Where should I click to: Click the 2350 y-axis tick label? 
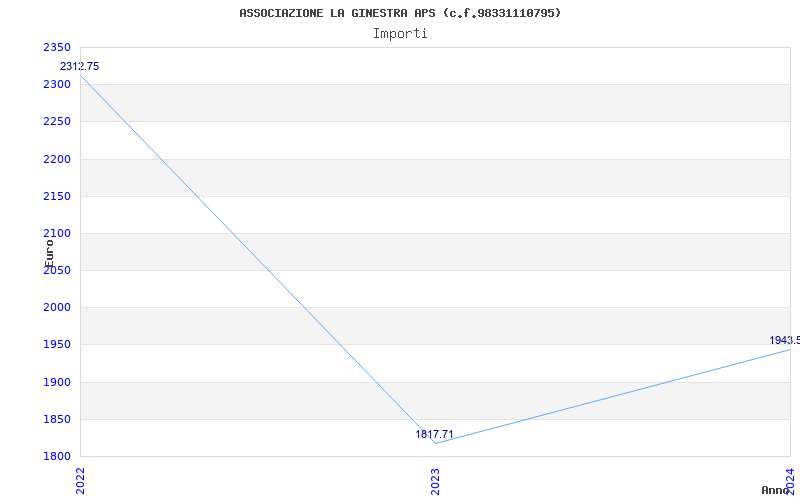pos(57,47)
